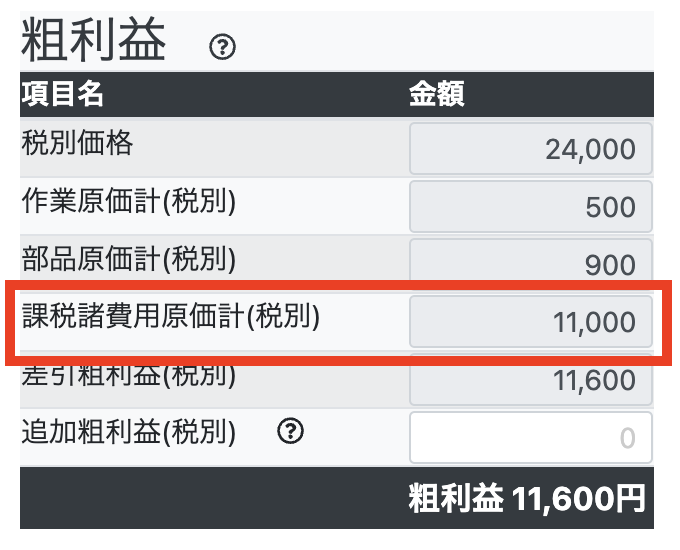Click the 粗利益 section title
Viewport: 680px width, 550px height.
click(93, 42)
